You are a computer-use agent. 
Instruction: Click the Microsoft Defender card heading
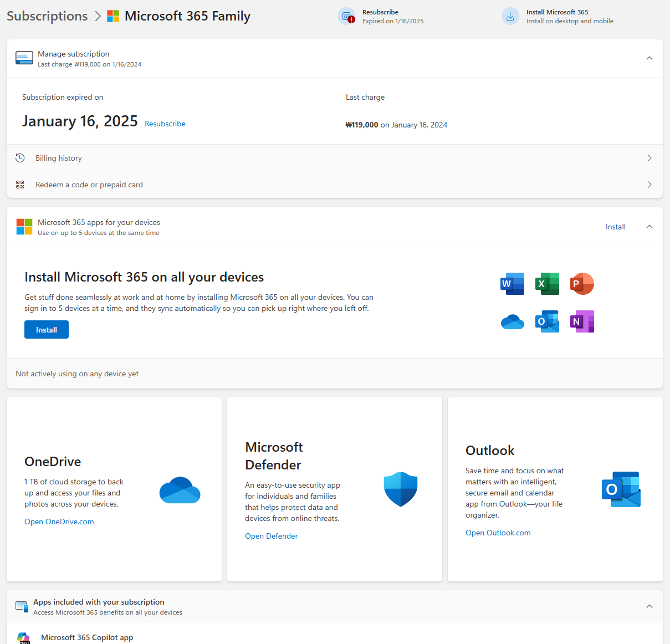[274, 456]
